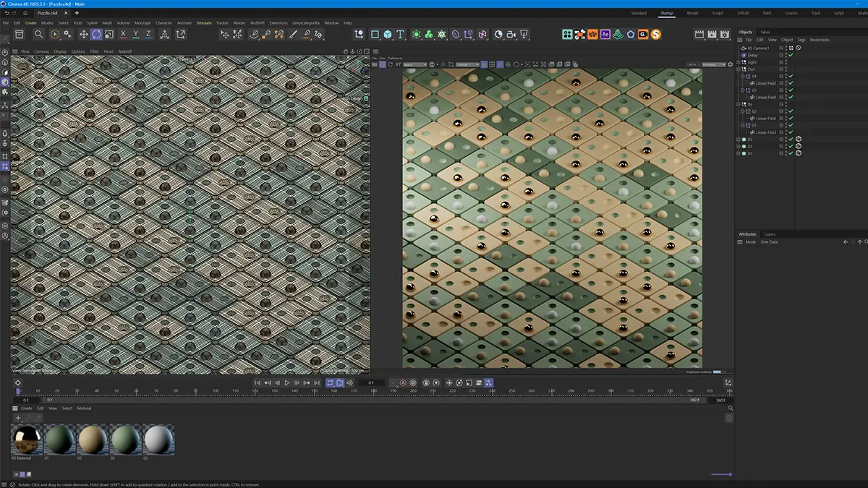Image resolution: width=868 pixels, height=488 pixels.
Task: Toggle Z axis lock
Action: point(148,35)
